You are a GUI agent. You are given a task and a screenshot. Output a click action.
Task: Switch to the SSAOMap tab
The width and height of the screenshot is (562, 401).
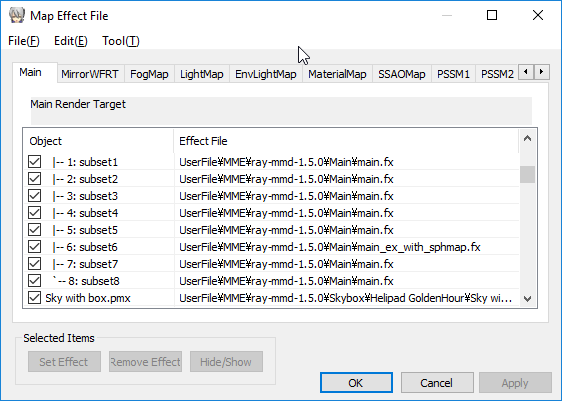coord(402,74)
